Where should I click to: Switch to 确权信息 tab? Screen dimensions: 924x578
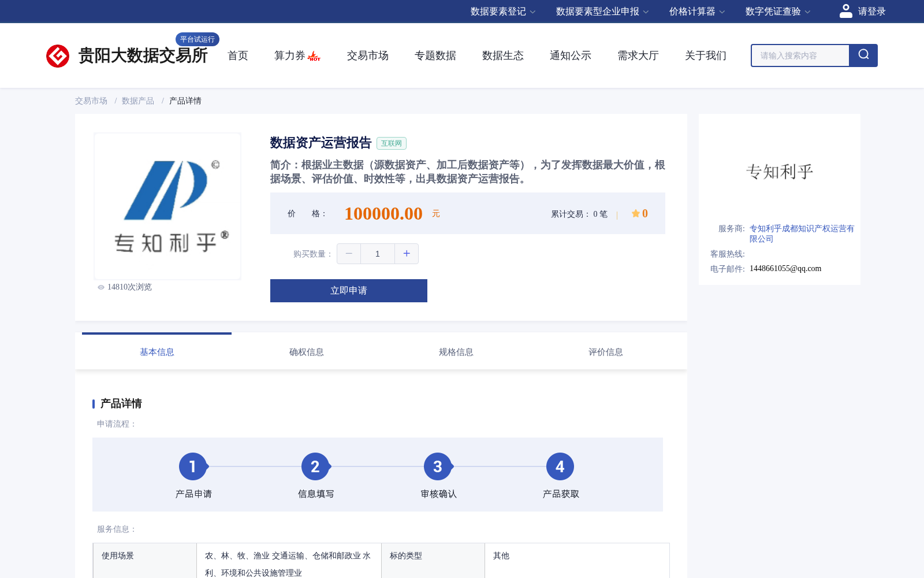click(x=306, y=351)
